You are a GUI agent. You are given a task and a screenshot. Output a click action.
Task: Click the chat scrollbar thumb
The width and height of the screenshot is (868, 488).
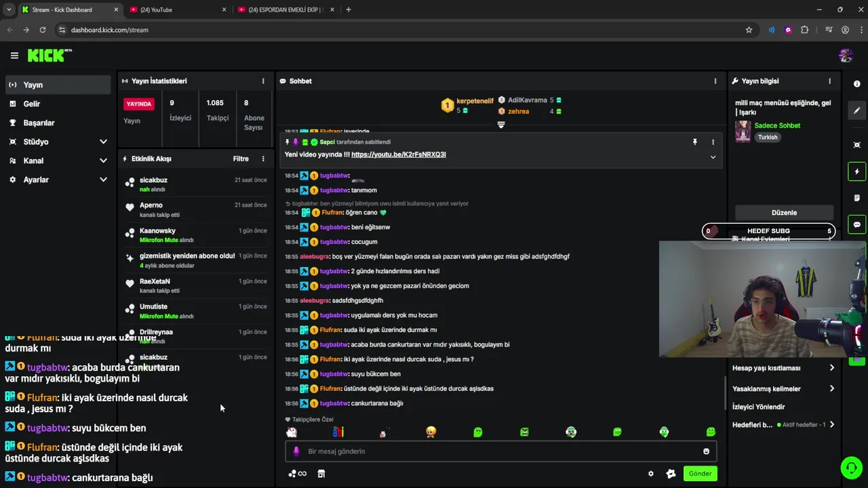(725, 393)
